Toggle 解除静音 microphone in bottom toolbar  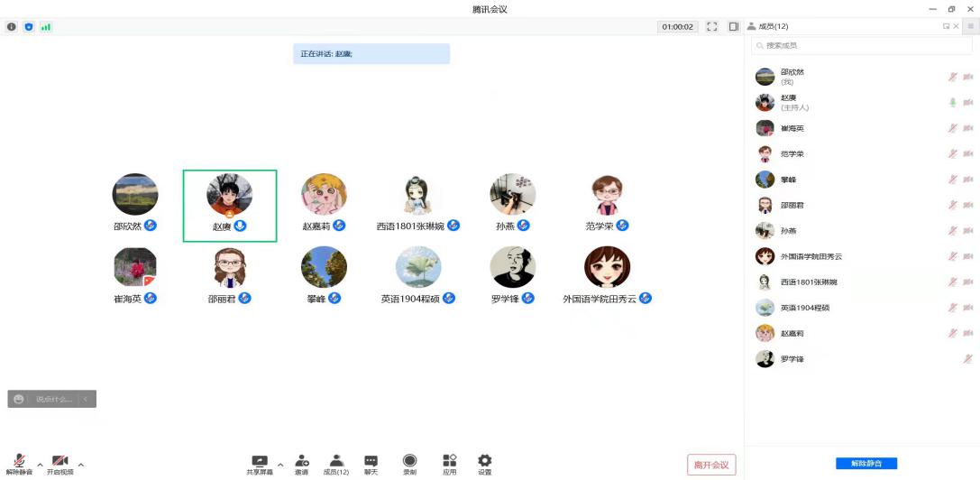coord(18,461)
